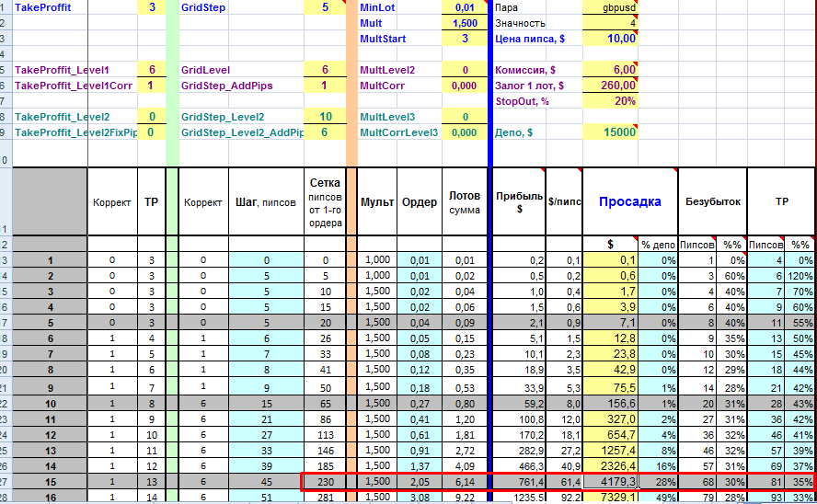This screenshot has width=817, height=504.
Task: Click the MultStart label cell
Action: click(383, 39)
